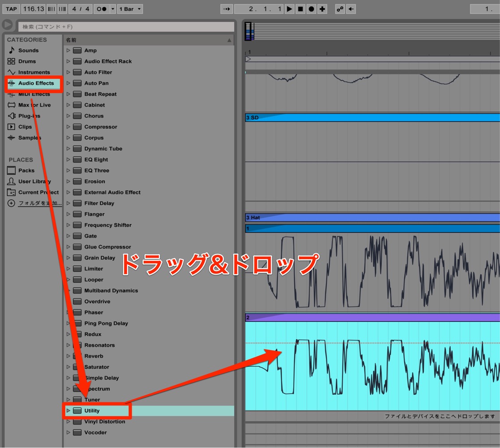This screenshot has height=448, width=500.
Task: Click the Vinyl Distortion folder icon
Action: (x=77, y=422)
